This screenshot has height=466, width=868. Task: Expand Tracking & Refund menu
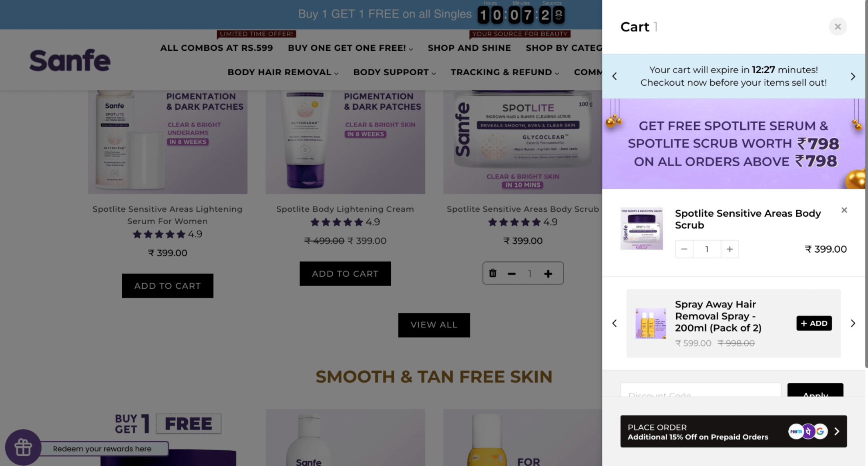point(504,72)
